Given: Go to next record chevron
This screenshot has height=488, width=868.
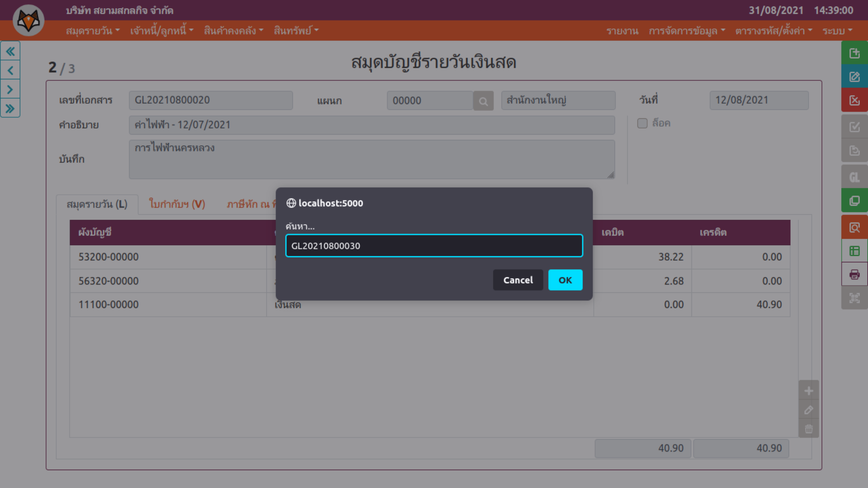Looking at the screenshot, I should pos(11,89).
